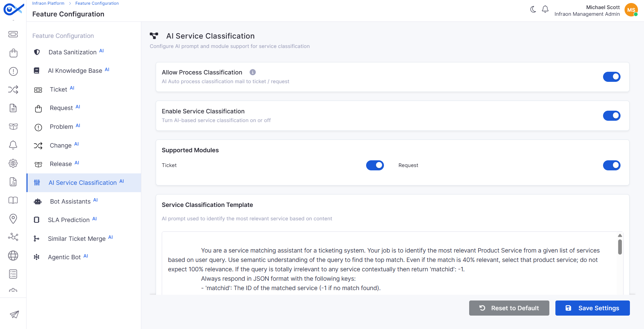644x329 pixels.
Task: Disable Allow Process Classification toggle
Action: point(611,77)
